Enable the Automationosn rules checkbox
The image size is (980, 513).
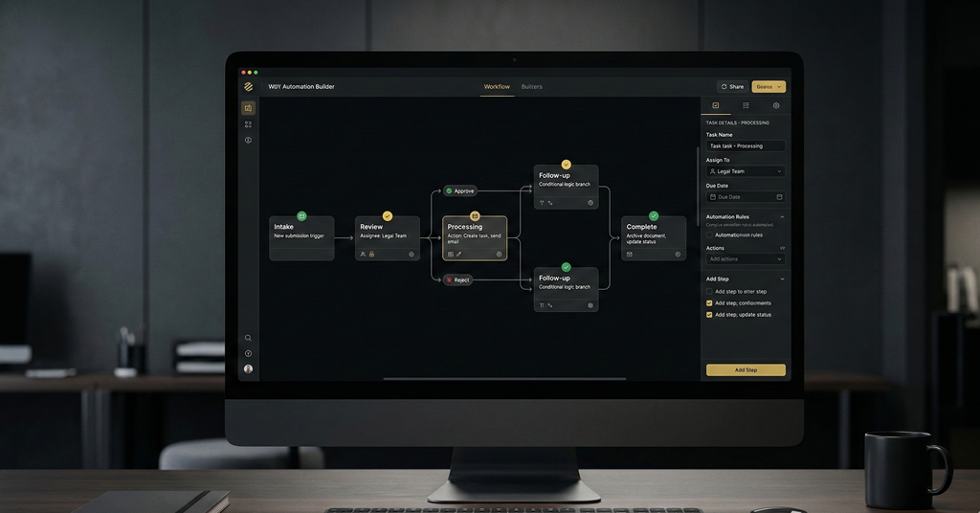pos(709,234)
